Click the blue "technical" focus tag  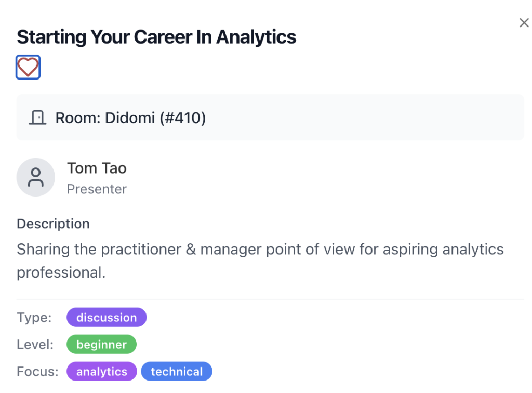click(x=177, y=372)
